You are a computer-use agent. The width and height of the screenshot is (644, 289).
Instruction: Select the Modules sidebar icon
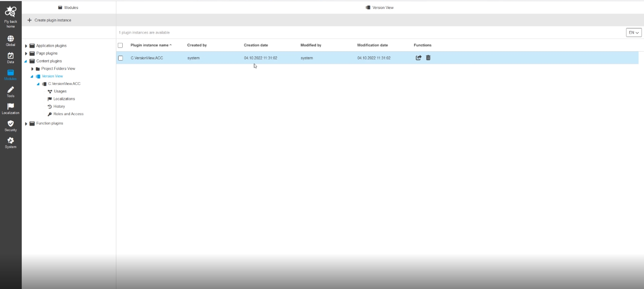(x=10, y=73)
